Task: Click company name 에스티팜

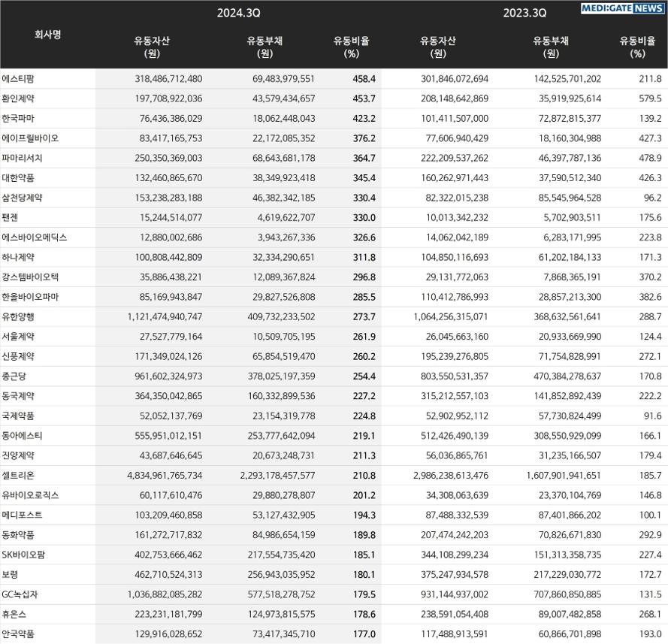Action: 18,79
